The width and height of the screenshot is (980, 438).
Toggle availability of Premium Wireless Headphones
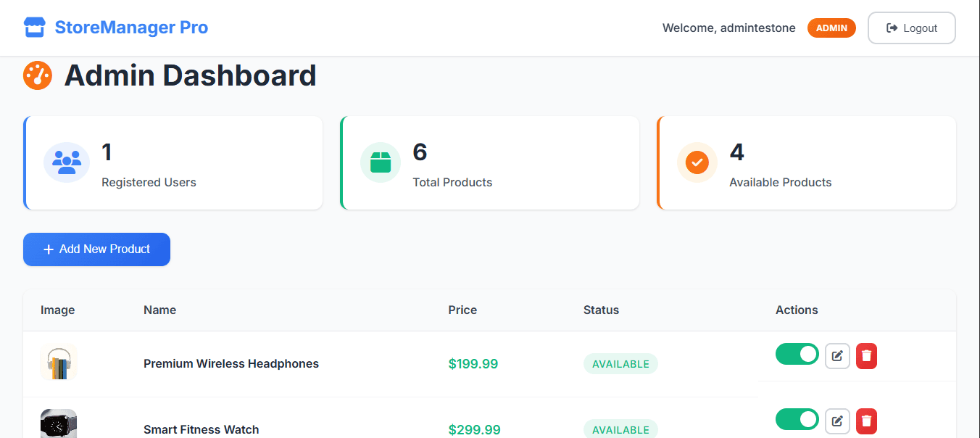pyautogui.click(x=797, y=354)
